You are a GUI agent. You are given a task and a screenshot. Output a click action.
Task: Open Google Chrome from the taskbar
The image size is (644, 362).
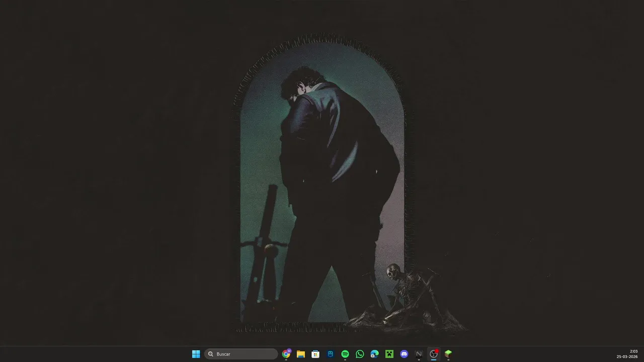click(286, 354)
